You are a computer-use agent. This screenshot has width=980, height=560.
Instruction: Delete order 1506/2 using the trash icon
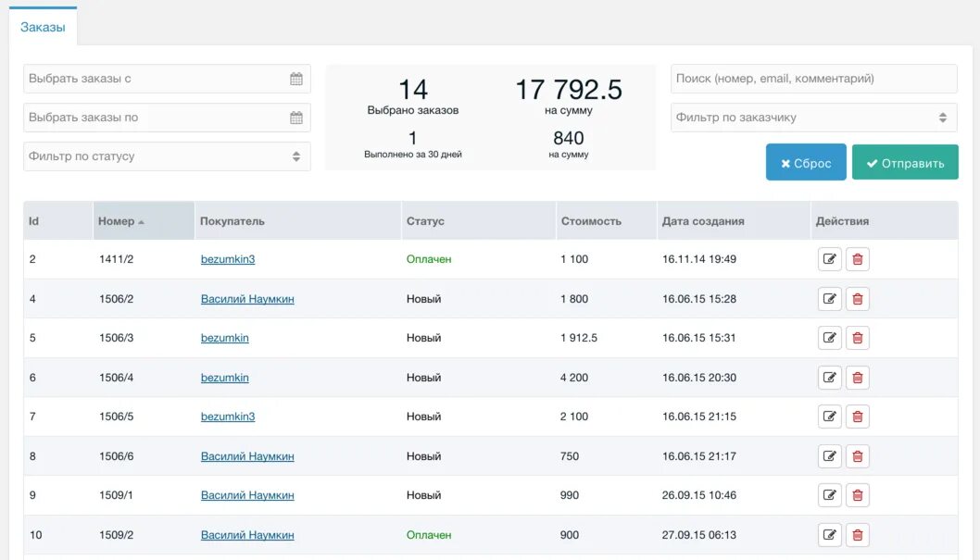857,298
